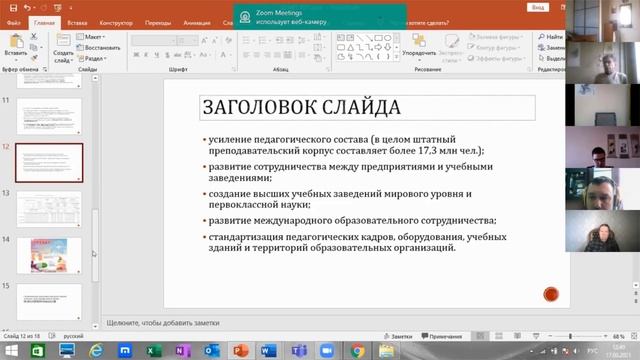The image size is (640, 360).
Task: Click the Найти find button
Action: (551, 37)
